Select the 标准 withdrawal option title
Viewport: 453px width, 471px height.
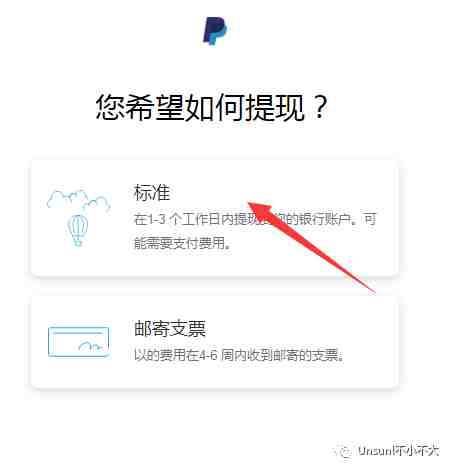pyautogui.click(x=152, y=192)
